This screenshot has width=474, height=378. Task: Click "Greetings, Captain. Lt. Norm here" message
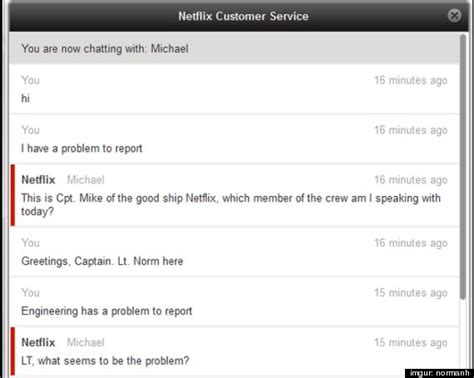(102, 261)
